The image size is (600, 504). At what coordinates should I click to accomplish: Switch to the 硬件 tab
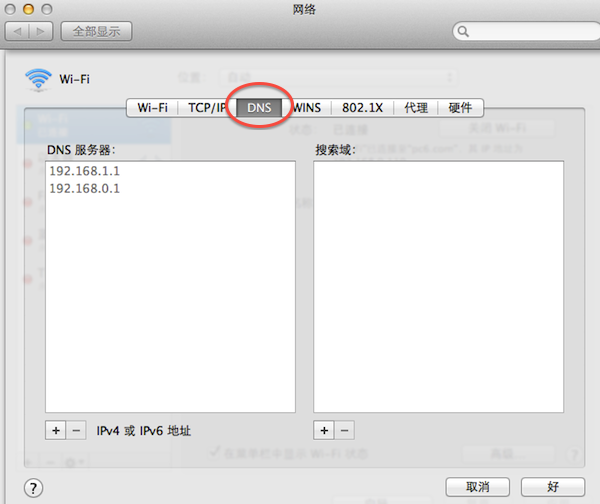coord(460,108)
